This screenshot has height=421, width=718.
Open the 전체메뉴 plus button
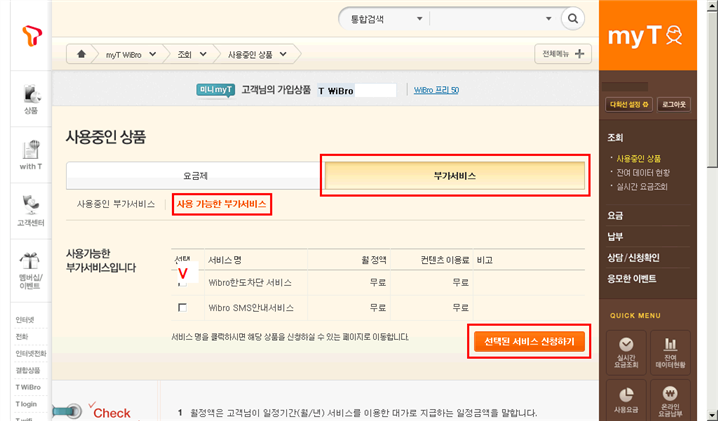(563, 54)
